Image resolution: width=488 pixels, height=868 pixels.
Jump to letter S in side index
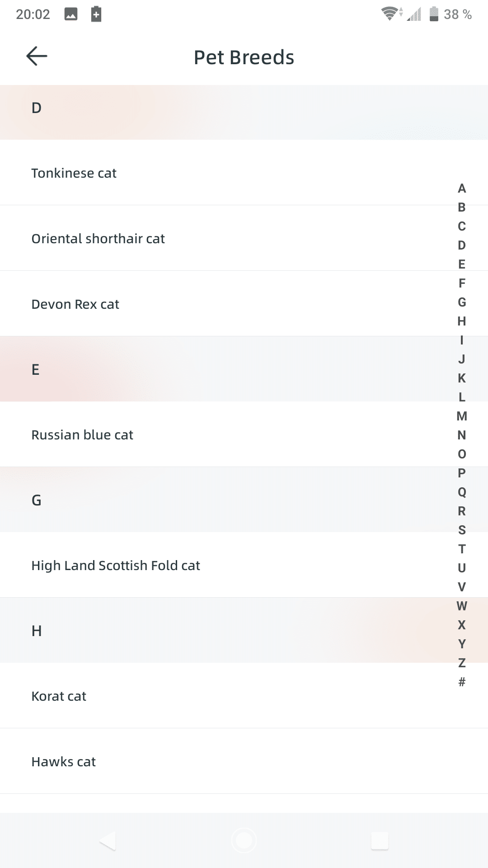(462, 530)
